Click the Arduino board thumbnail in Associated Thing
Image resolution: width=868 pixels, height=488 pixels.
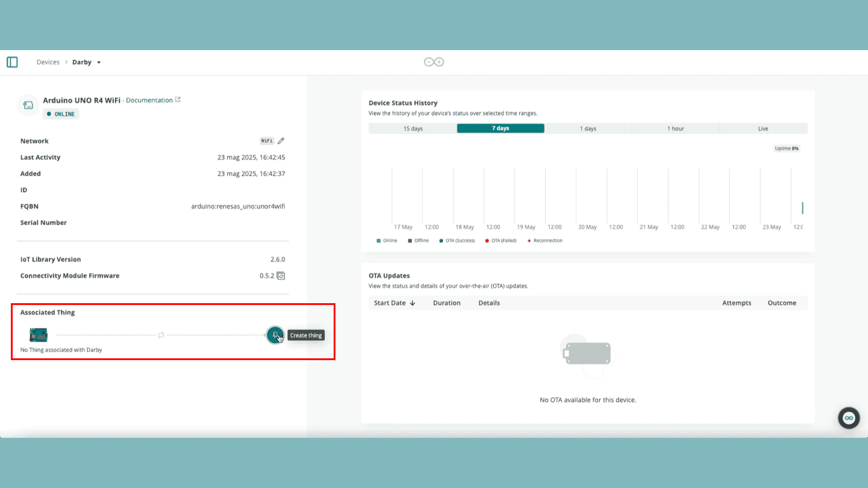point(38,335)
